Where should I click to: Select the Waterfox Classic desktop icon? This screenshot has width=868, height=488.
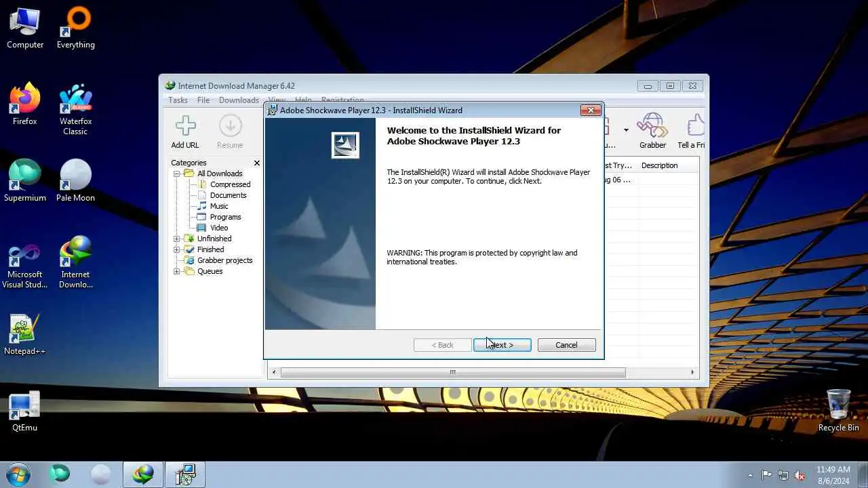coord(75,109)
